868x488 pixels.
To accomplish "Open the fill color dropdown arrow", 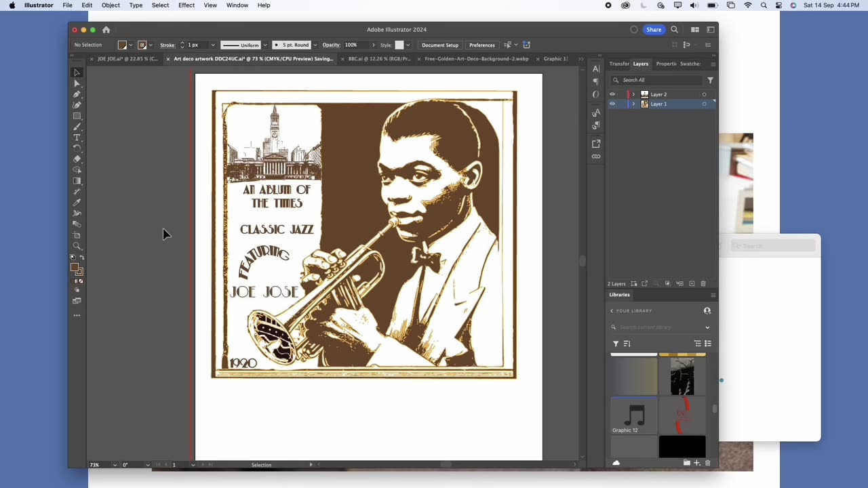I will [x=130, y=45].
